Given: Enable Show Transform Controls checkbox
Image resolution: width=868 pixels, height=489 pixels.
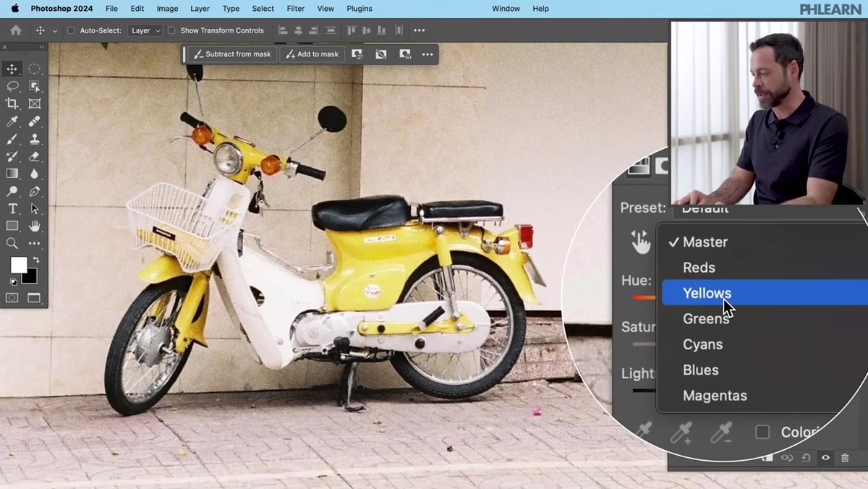Looking at the screenshot, I should [171, 30].
